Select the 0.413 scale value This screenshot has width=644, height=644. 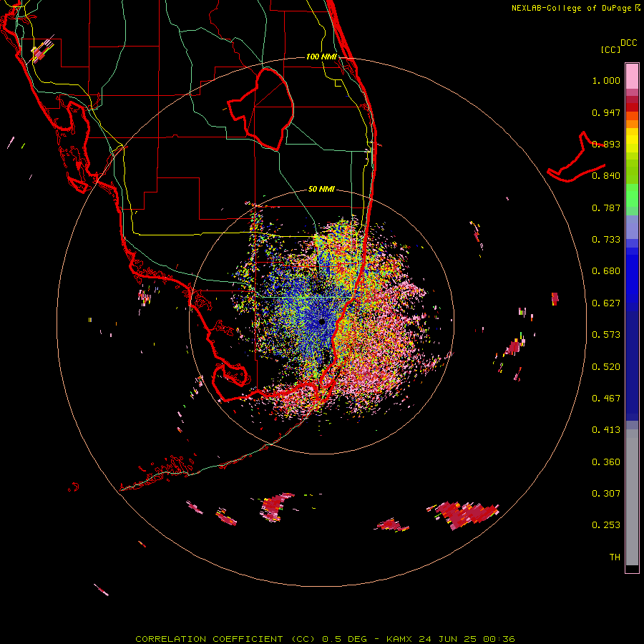coord(606,430)
